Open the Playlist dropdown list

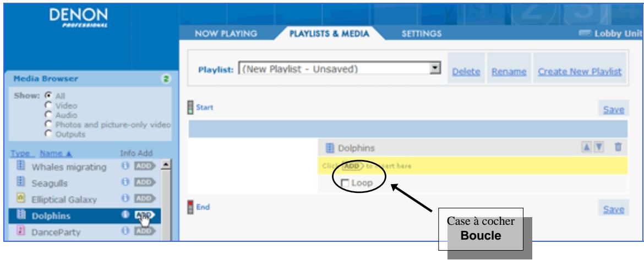tap(434, 68)
